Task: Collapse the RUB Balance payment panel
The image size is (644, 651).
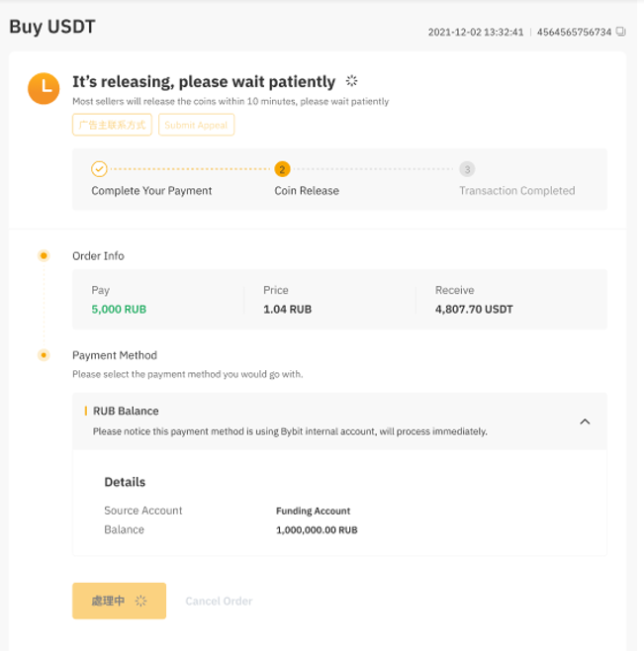Action: pos(585,421)
